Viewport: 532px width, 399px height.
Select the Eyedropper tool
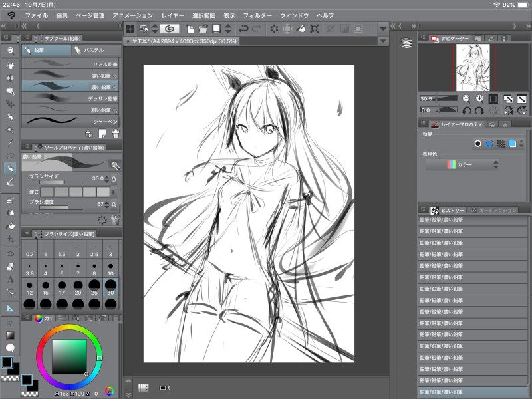(x=10, y=143)
